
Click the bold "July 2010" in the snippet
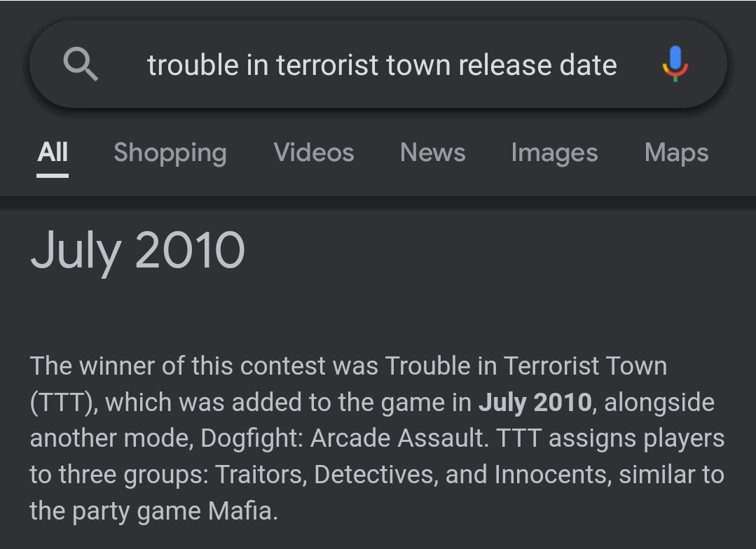pyautogui.click(x=535, y=403)
